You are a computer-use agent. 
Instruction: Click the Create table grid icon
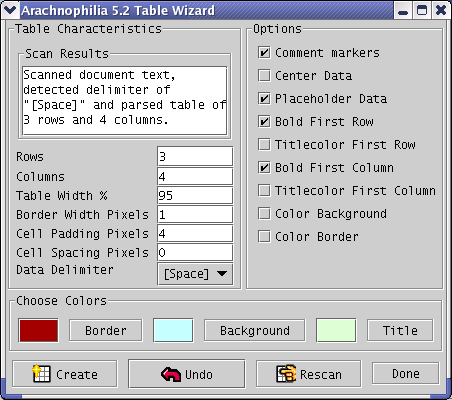pos(41,373)
